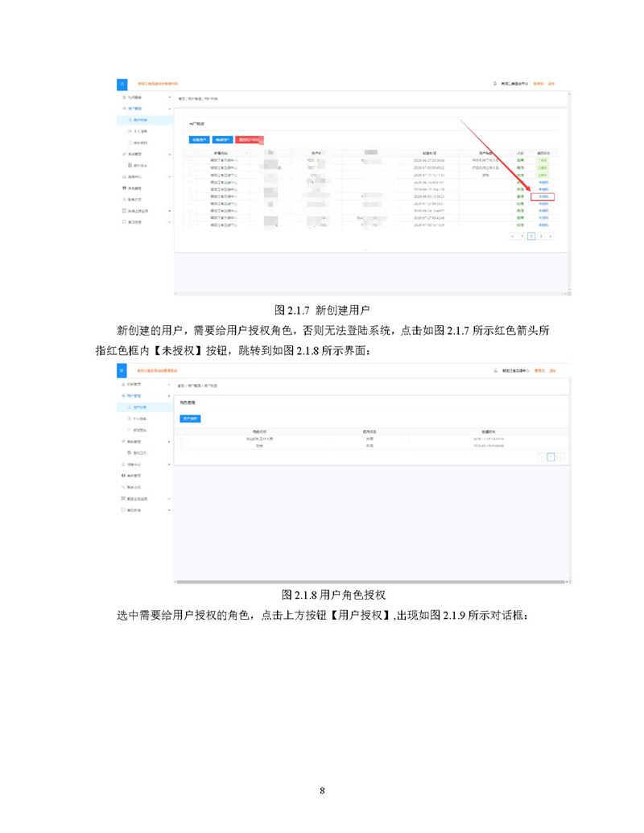
Task: Expand 系统管理 sidebar group in lower screenshot
Action: [x=169, y=442]
